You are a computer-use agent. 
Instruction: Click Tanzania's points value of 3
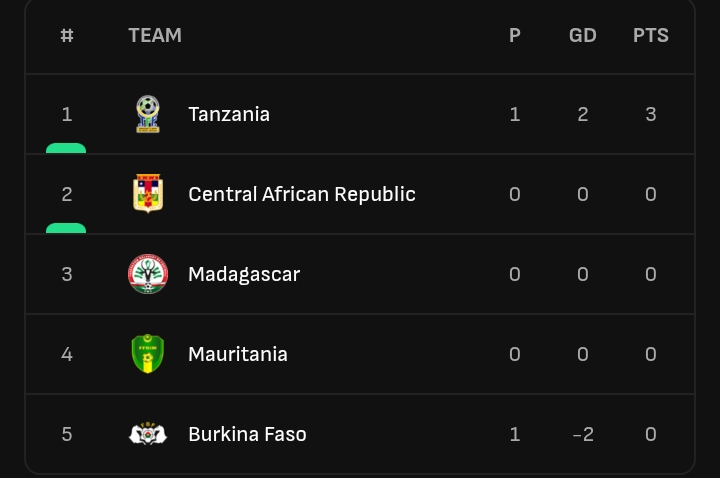pos(651,114)
